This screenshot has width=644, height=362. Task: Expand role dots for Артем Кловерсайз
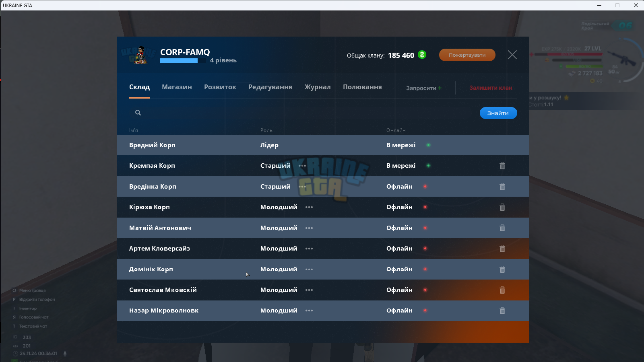click(309, 249)
